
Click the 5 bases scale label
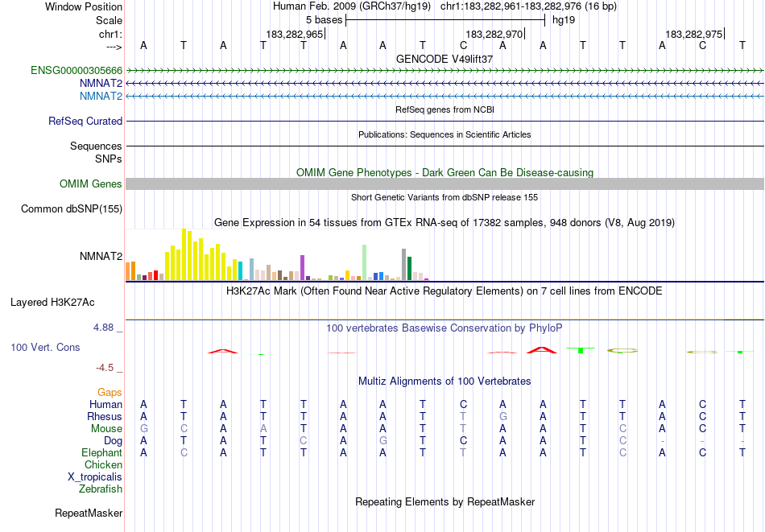click(x=325, y=20)
